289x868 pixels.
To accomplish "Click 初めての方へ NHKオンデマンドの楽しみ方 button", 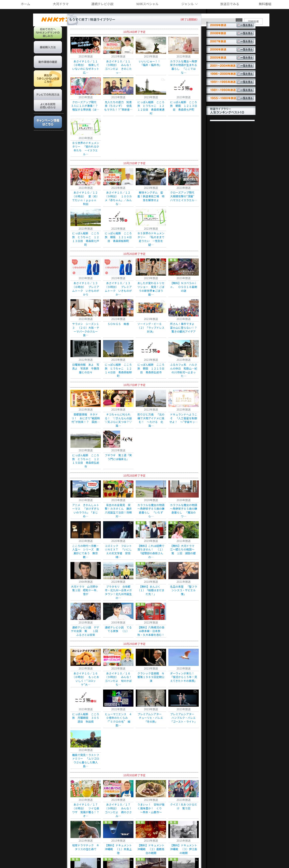I will coord(48,33).
